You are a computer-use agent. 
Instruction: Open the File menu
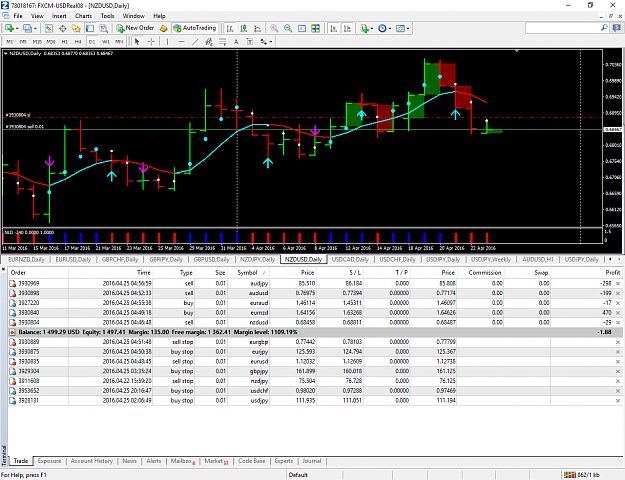(18, 16)
